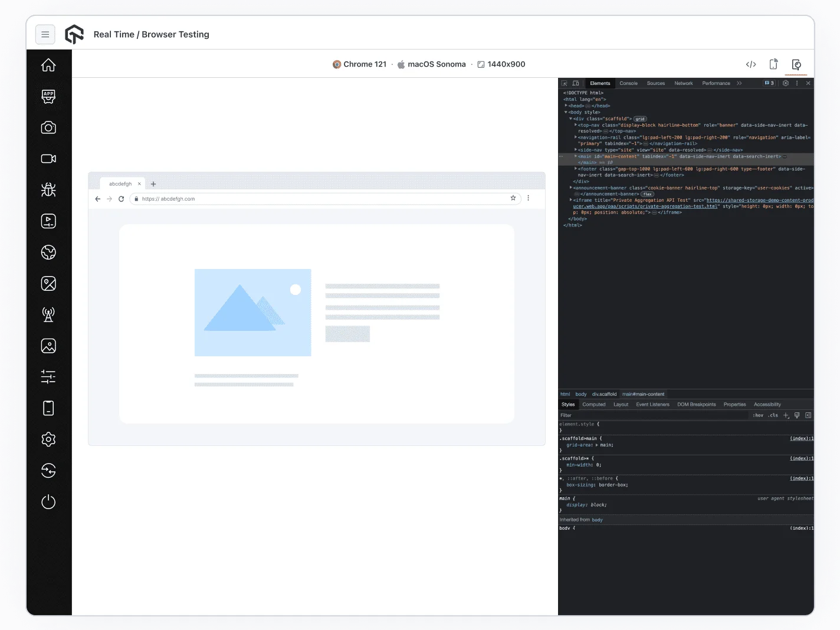Click the device rotation icon near DevTools toggle
840x630 pixels.
(773, 64)
